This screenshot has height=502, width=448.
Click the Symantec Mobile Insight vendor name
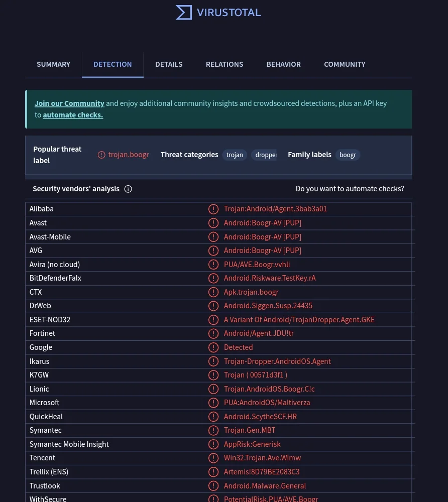click(x=69, y=444)
